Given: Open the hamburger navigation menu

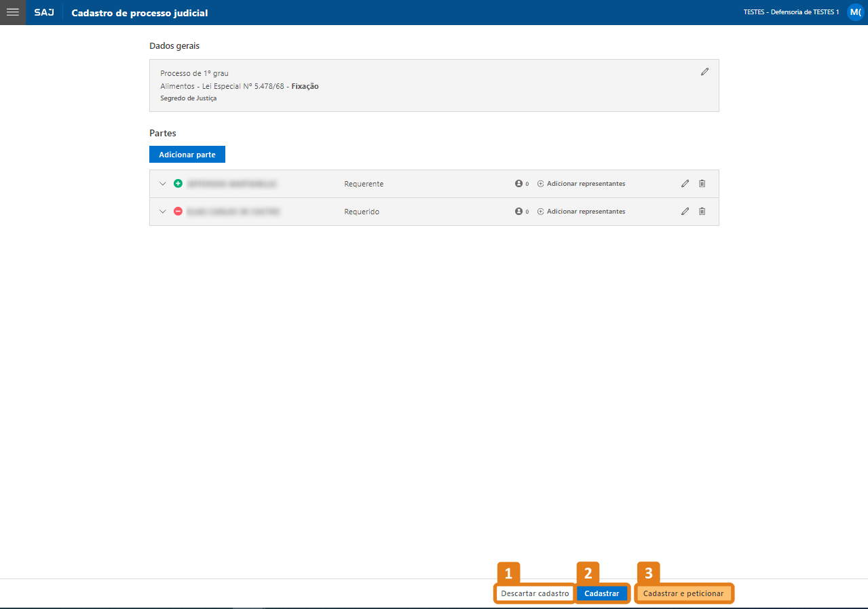Looking at the screenshot, I should [x=12, y=12].
